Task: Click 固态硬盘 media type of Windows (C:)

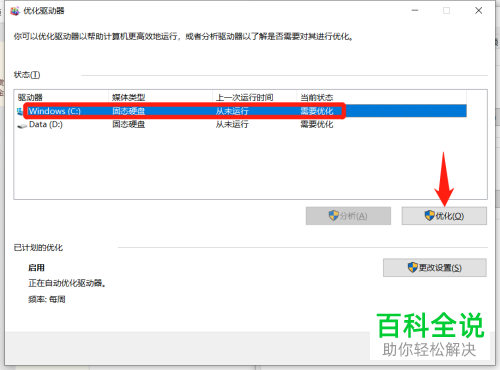Action: pos(128,111)
